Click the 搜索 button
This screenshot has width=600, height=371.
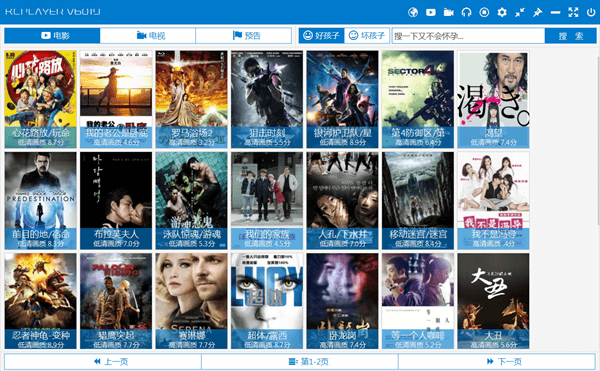click(x=571, y=36)
